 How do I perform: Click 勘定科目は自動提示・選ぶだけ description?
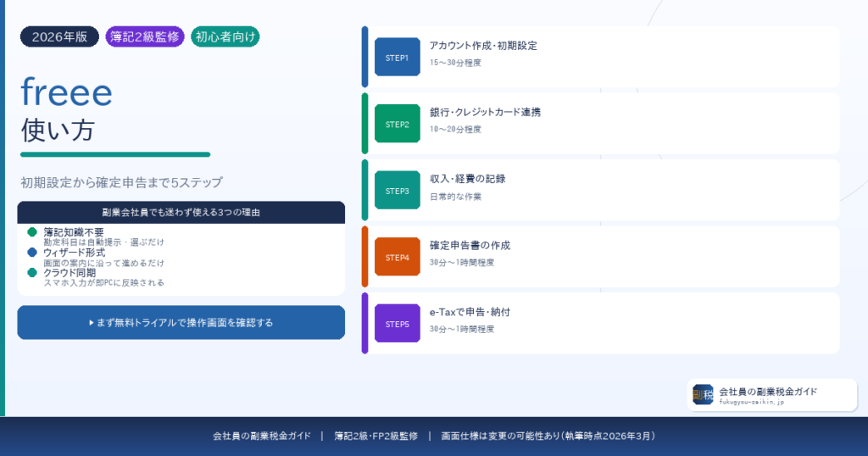(104, 242)
